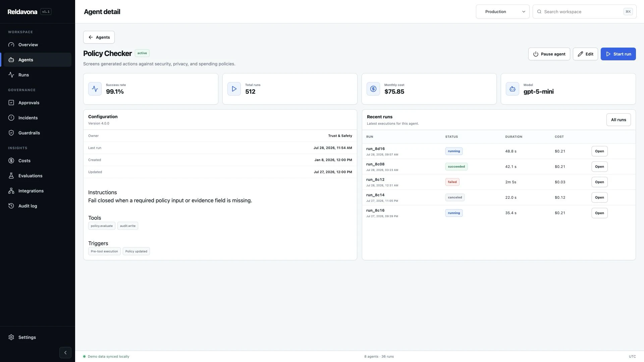
Task: Click the Guardrails shield icon
Action: (11, 133)
